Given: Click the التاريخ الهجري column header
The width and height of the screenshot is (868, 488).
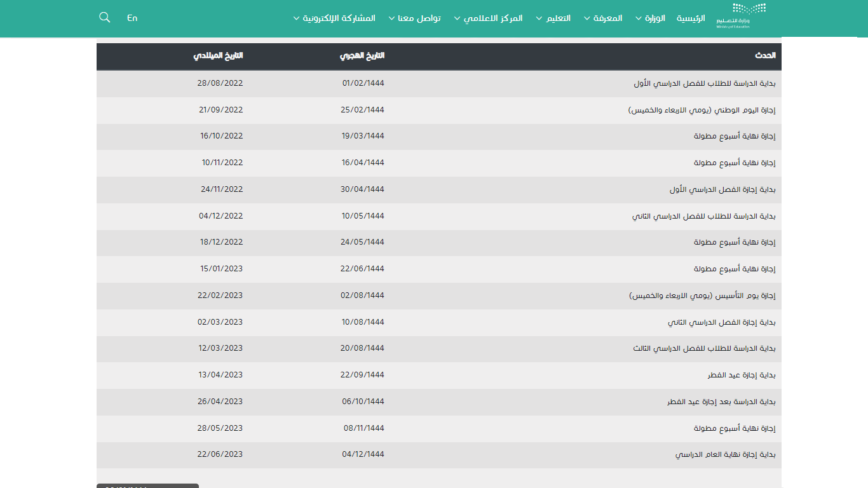Looking at the screenshot, I should click(362, 56).
